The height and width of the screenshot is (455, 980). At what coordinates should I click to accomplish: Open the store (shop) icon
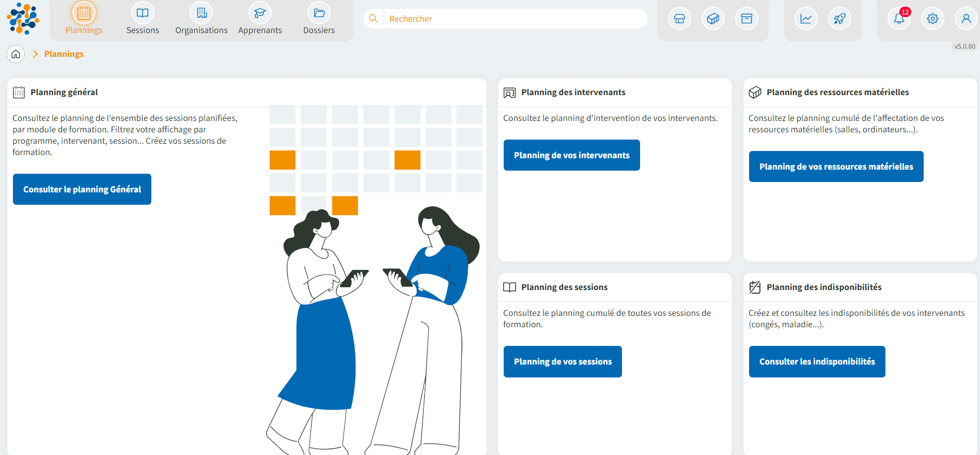tap(679, 19)
